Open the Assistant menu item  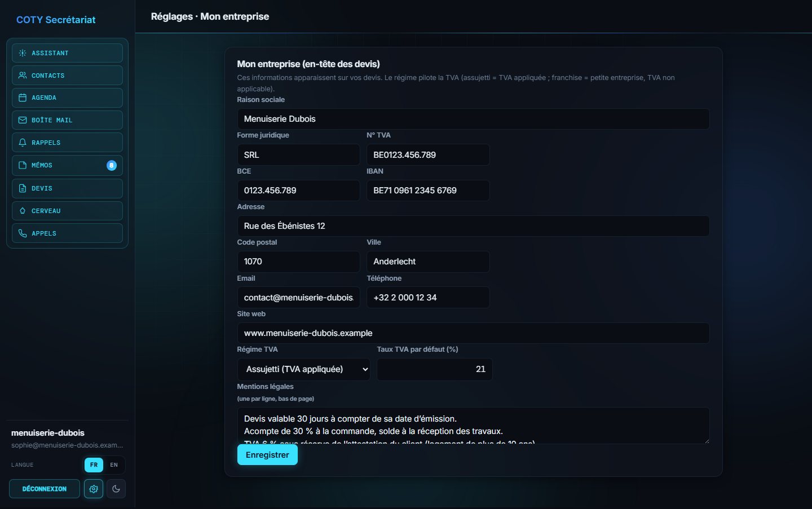coord(67,53)
